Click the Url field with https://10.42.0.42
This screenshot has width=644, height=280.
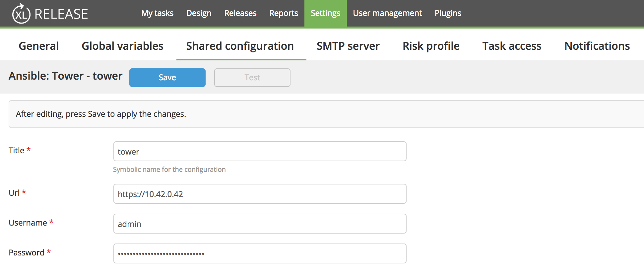point(260,194)
